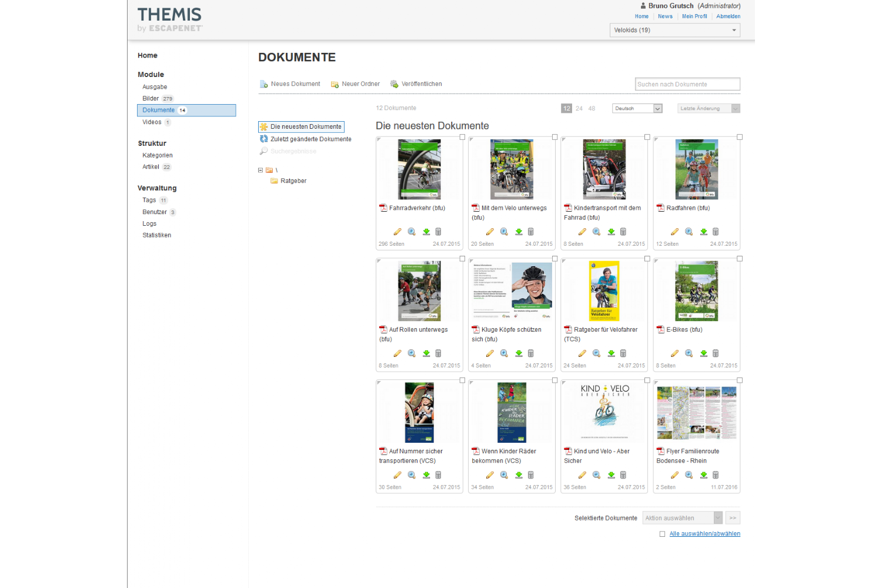Open the Deutsch language dropdown
The height and width of the screenshot is (588, 882).
(637, 108)
